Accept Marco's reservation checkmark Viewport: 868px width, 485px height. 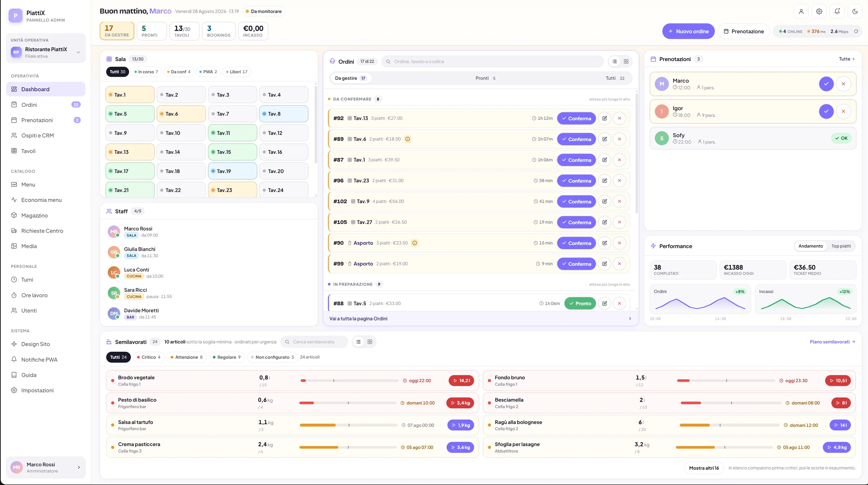tap(826, 84)
